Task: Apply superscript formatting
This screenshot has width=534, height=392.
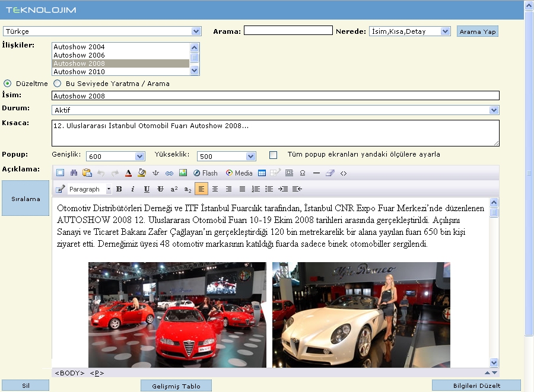Action: coord(174,189)
